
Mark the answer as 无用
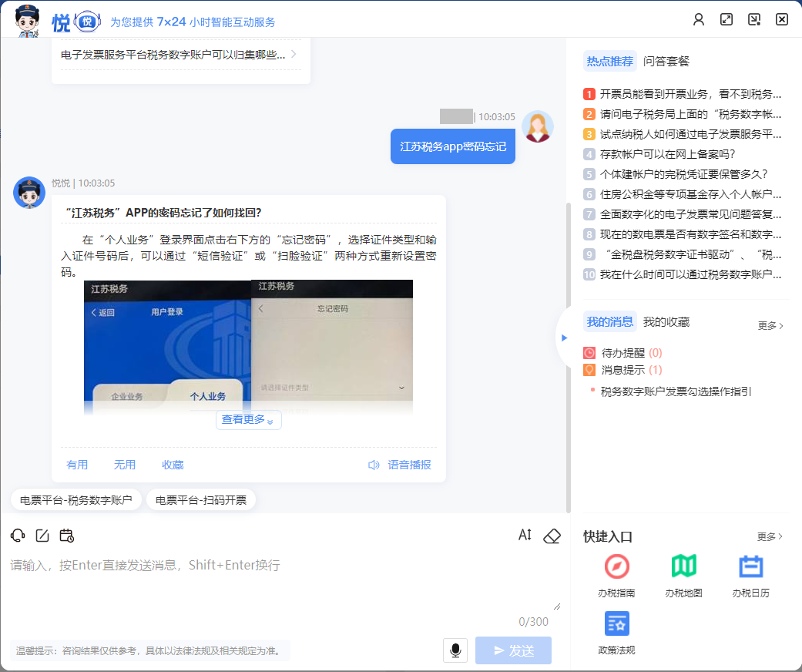(x=124, y=465)
